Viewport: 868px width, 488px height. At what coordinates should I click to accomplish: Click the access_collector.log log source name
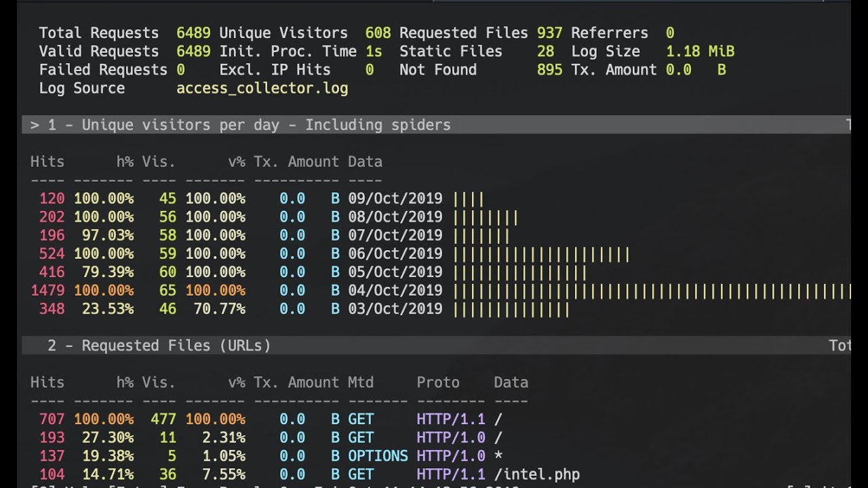point(262,89)
